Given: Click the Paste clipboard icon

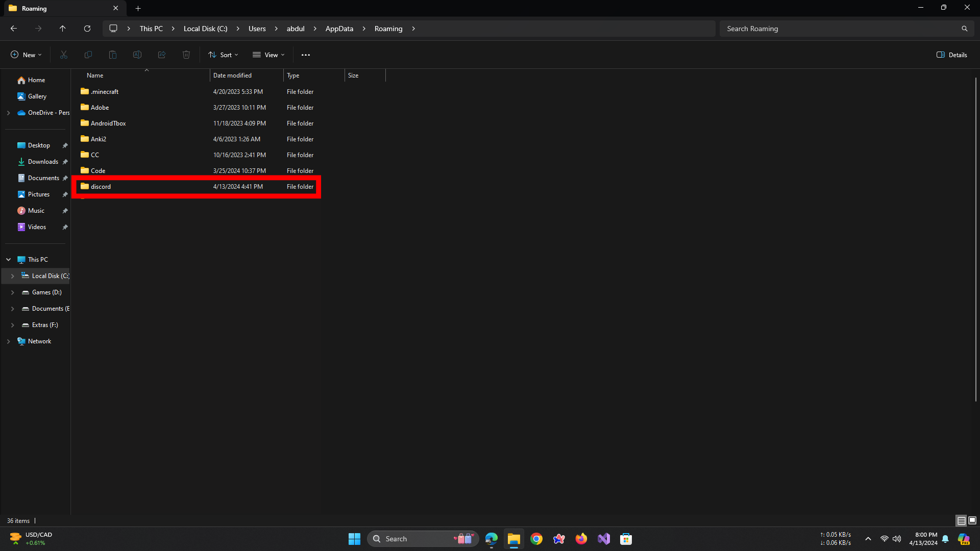Looking at the screenshot, I should point(113,55).
